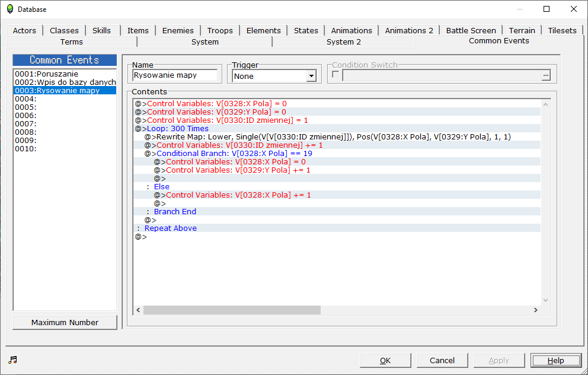588x375 pixels.
Task: Select the line ID zmiennej += 1
Action: [x=337, y=145]
